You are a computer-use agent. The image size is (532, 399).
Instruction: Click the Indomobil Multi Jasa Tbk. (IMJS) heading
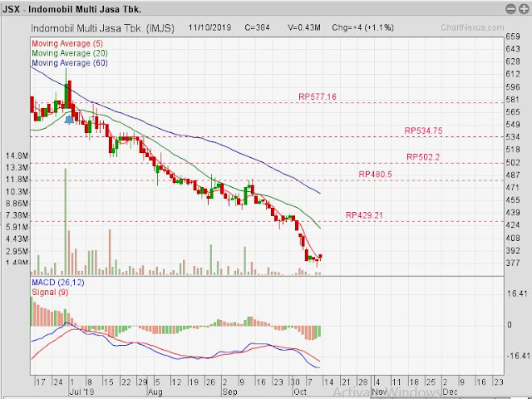coord(102,28)
